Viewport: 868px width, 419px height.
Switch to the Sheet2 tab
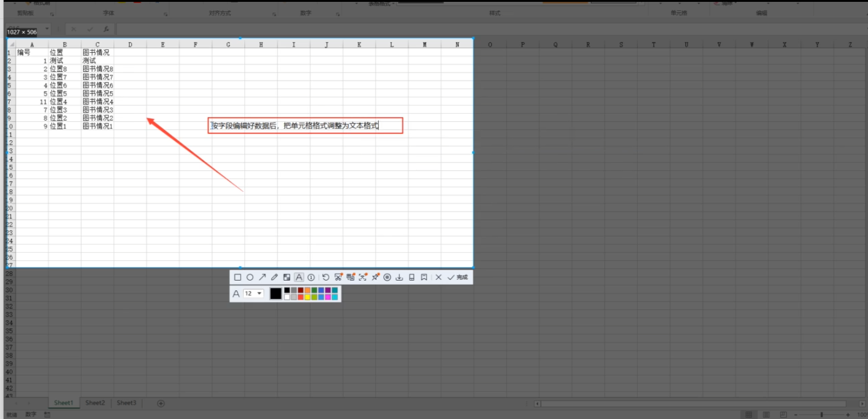(x=95, y=403)
